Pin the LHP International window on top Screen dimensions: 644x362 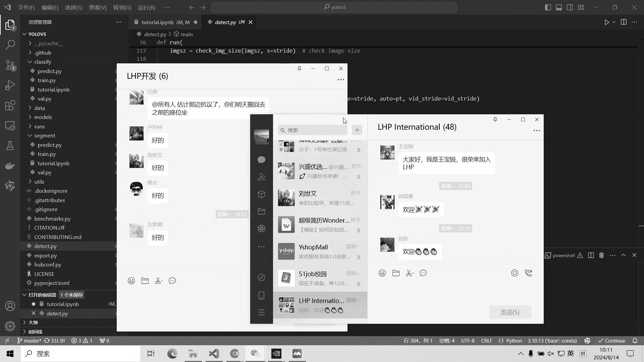(495, 119)
